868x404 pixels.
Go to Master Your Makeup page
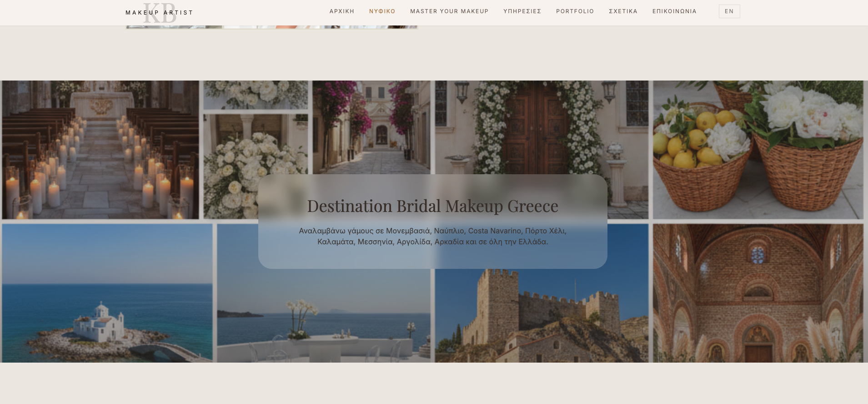tap(449, 11)
